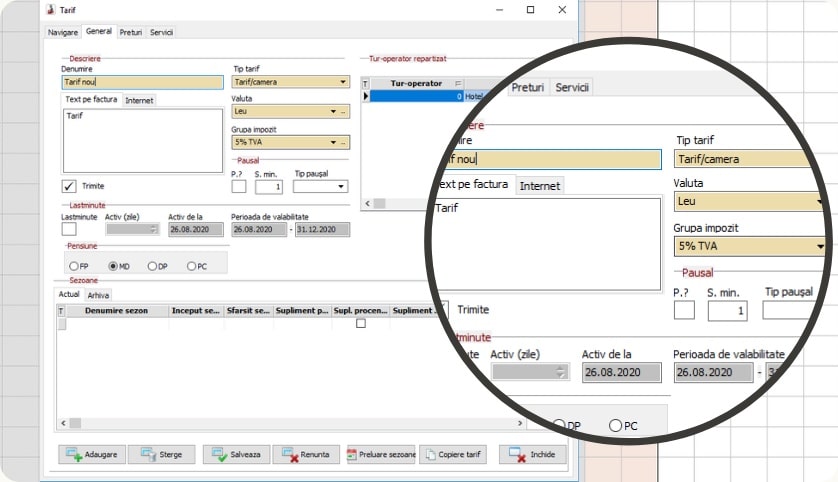Select the MD pension radio button
The image size is (838, 482).
tap(113, 266)
